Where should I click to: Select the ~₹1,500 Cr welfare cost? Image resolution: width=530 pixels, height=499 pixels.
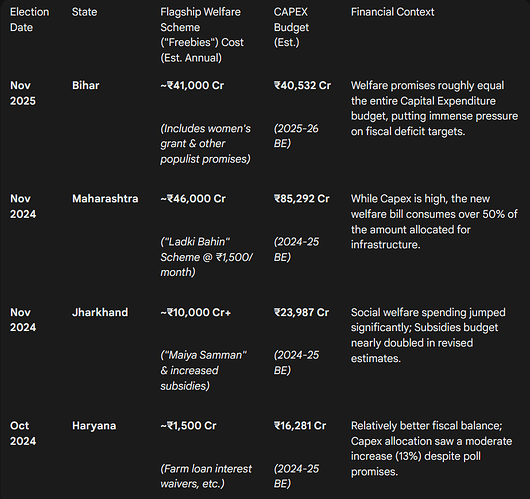pyautogui.click(x=188, y=426)
